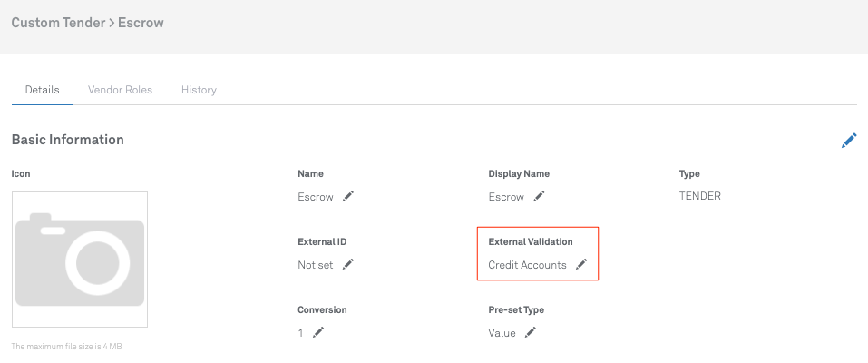Click the Escrow breadcrumb title
The image size is (868, 363).
tap(141, 22)
